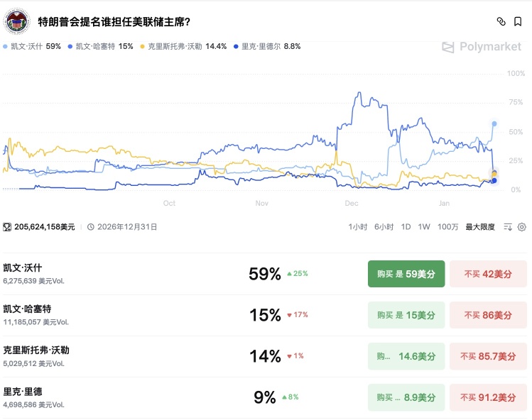Open the chart settings gear icon
Viewport: 532px width, 420px height.
[x=522, y=227]
